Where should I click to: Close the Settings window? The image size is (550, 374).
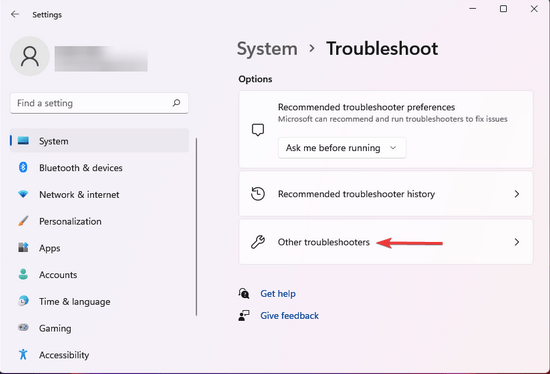click(x=534, y=8)
